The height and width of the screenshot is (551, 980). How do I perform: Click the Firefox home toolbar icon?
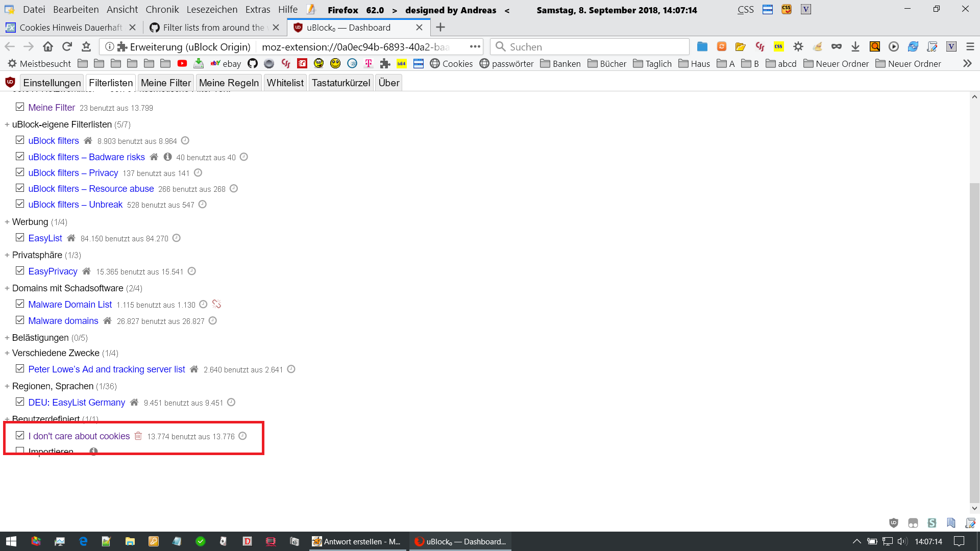click(48, 47)
